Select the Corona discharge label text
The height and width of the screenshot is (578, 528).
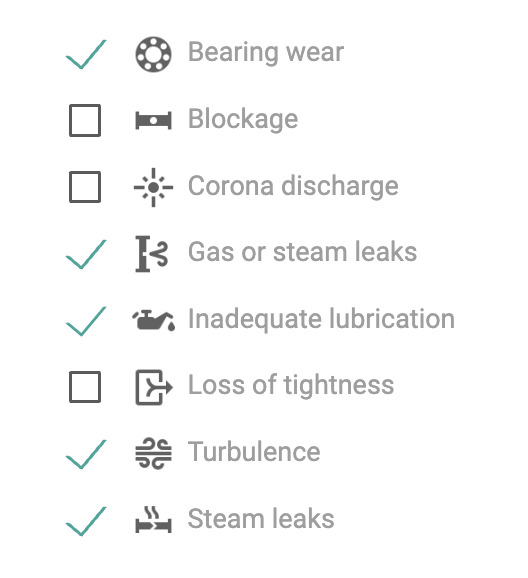(293, 187)
